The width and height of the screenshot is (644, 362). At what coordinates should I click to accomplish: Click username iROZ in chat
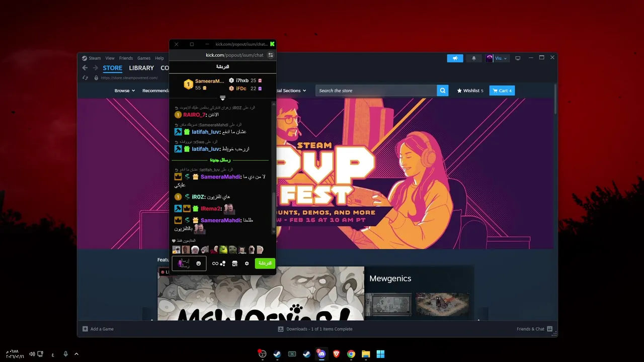point(198,197)
